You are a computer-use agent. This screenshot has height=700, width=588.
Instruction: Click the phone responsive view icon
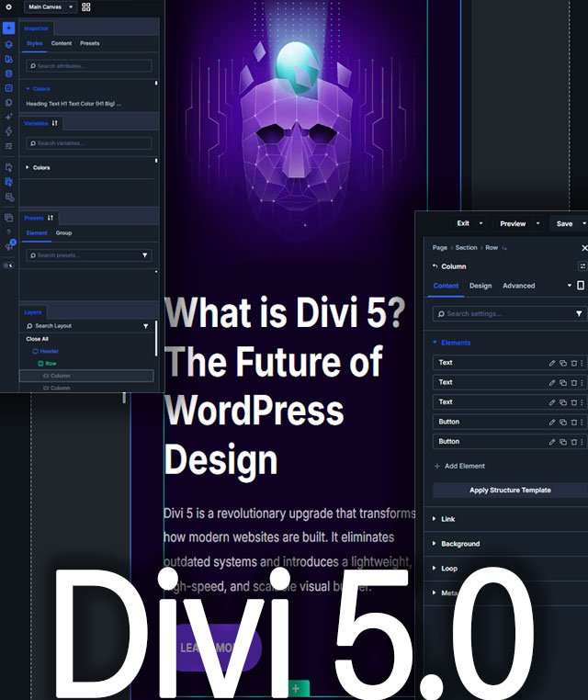point(581,286)
